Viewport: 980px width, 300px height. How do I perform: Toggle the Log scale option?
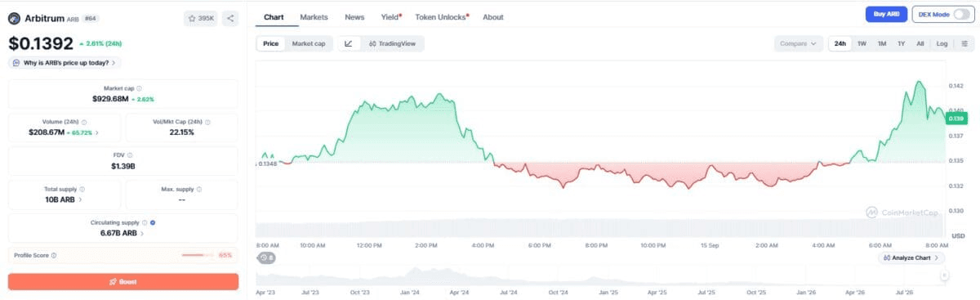[942, 43]
